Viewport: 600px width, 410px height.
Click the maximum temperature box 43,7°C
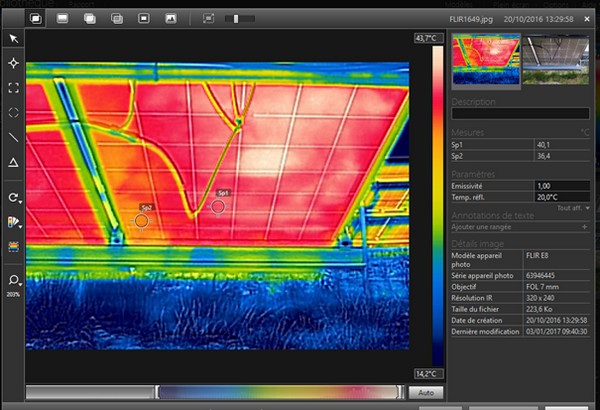[x=429, y=38]
